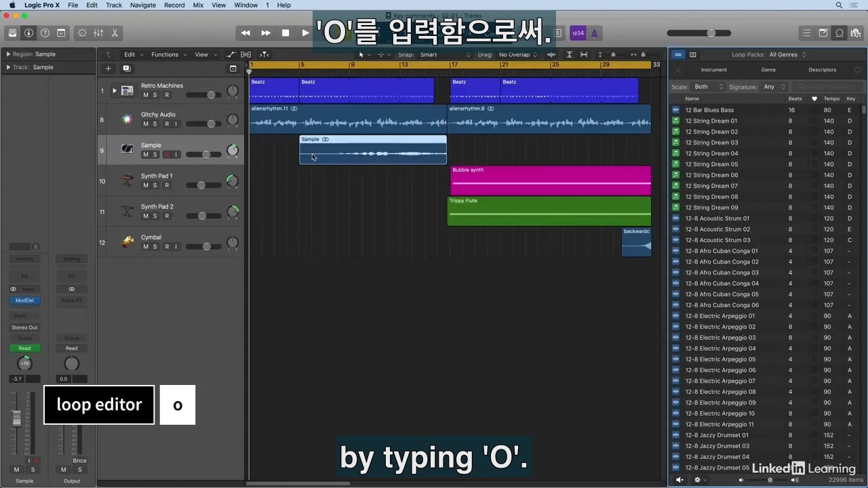Screen dimensions: 868x488
Task: Record enable the Cymbal track
Action: point(167,247)
